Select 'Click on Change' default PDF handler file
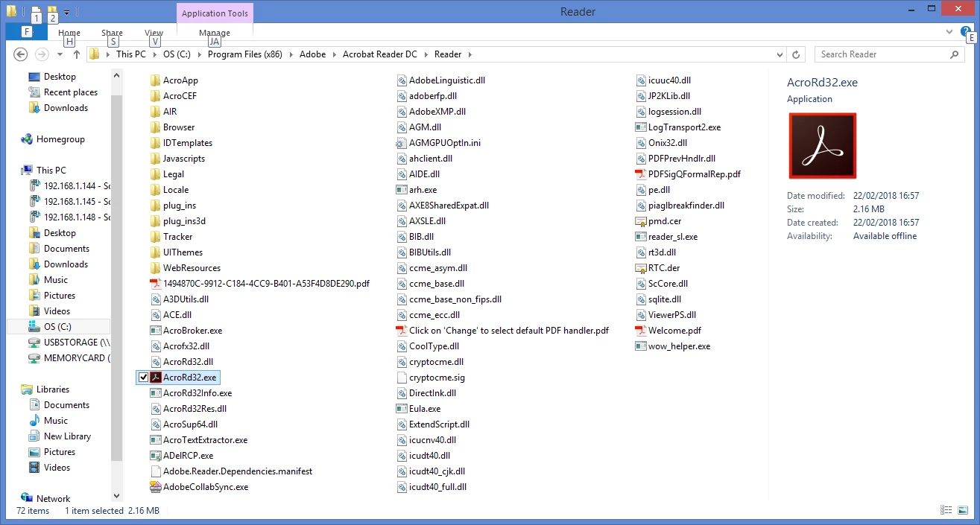The height and width of the screenshot is (525, 980). pyautogui.click(x=502, y=331)
